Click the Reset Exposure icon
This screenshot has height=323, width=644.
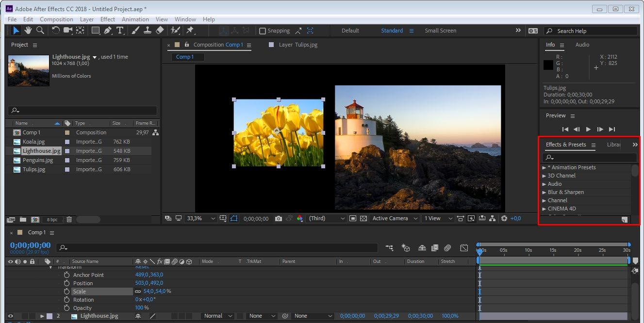point(504,219)
